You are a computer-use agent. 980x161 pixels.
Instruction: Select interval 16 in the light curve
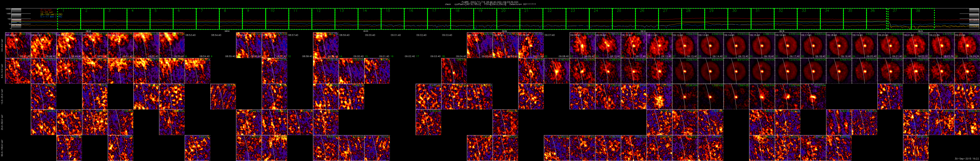click(x=416, y=19)
